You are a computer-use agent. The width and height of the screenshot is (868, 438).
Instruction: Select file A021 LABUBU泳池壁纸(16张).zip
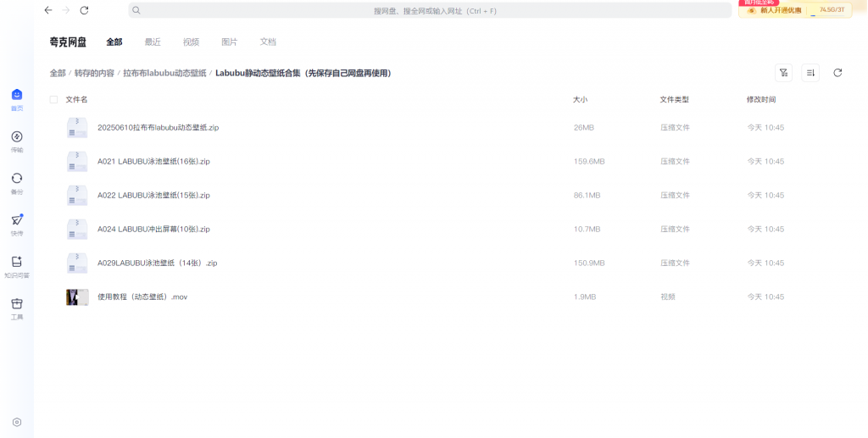[154, 162]
